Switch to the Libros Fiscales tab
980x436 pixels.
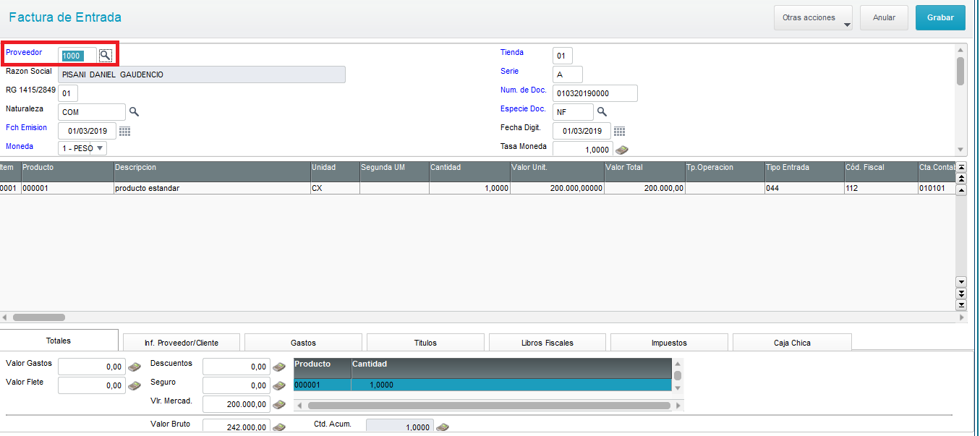(547, 343)
